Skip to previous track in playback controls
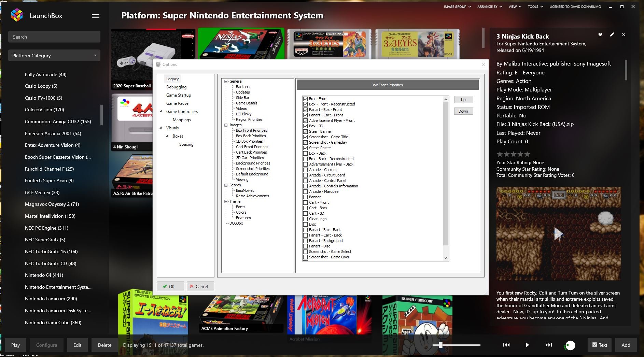 pos(506,345)
